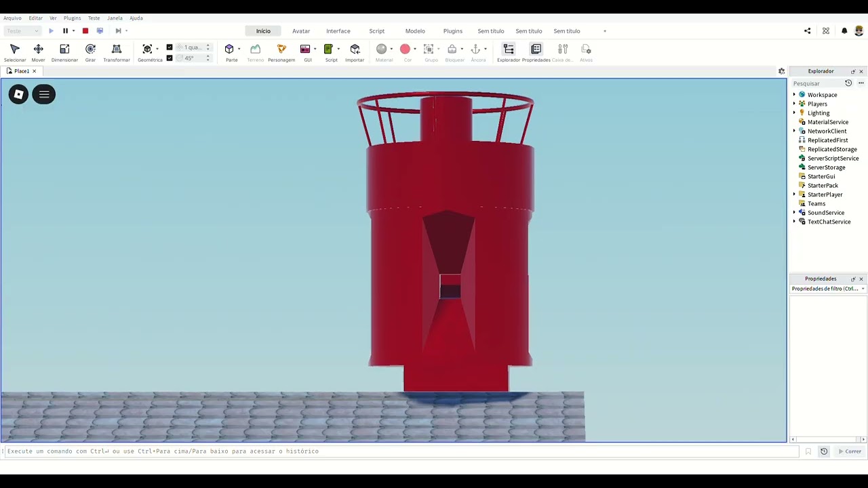Click the command bar input field
Image resolution: width=868 pixels, height=488 pixels.
point(401,451)
